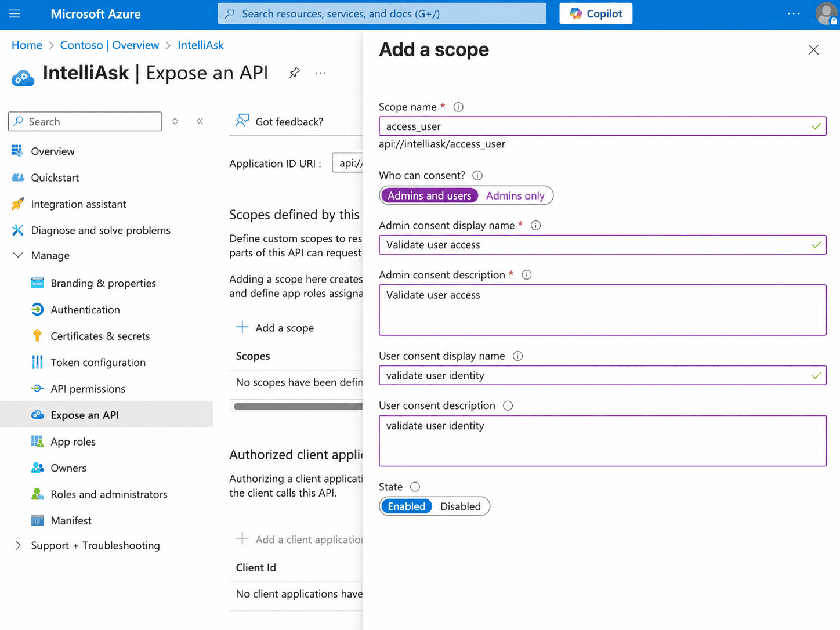Click the top search resources bar

382,13
